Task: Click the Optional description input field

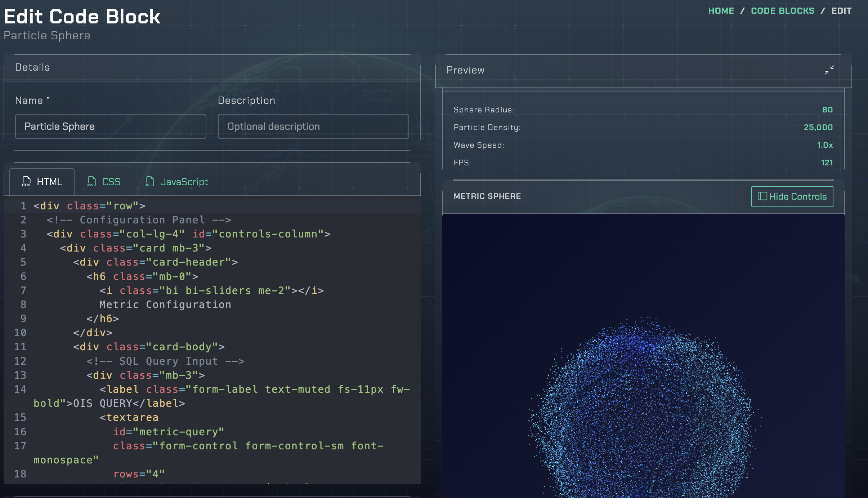Action: [313, 126]
